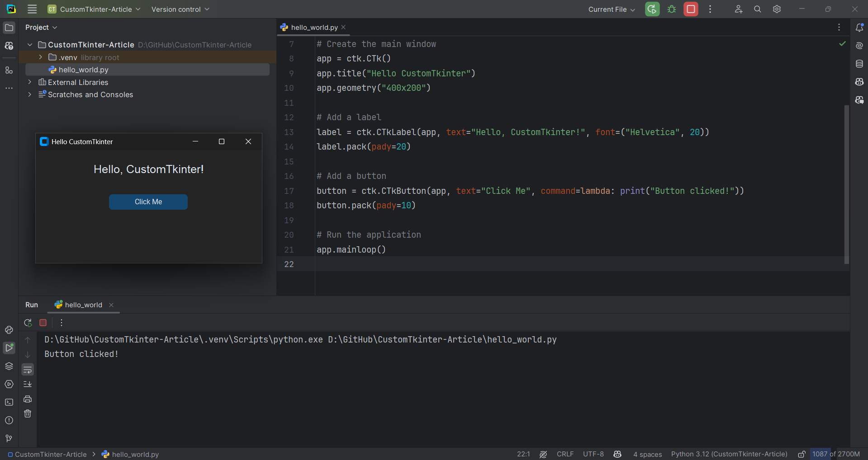868x460 pixels.
Task: Click Python 3.12 interpreter in status bar
Action: coord(729,454)
